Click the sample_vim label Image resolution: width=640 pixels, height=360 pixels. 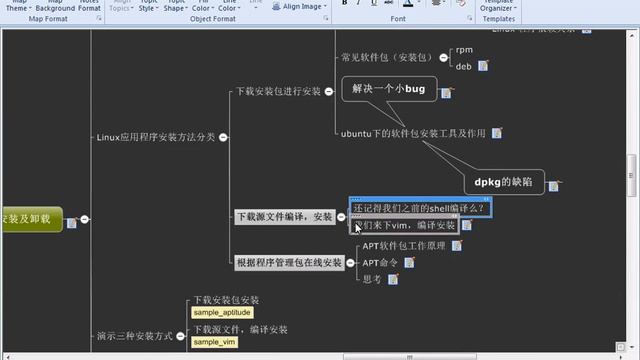point(214,342)
